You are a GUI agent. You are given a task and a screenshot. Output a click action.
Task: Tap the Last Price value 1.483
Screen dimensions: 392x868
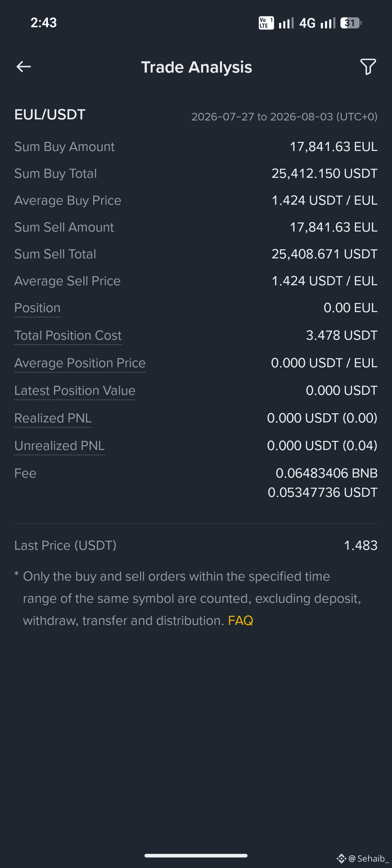(360, 545)
